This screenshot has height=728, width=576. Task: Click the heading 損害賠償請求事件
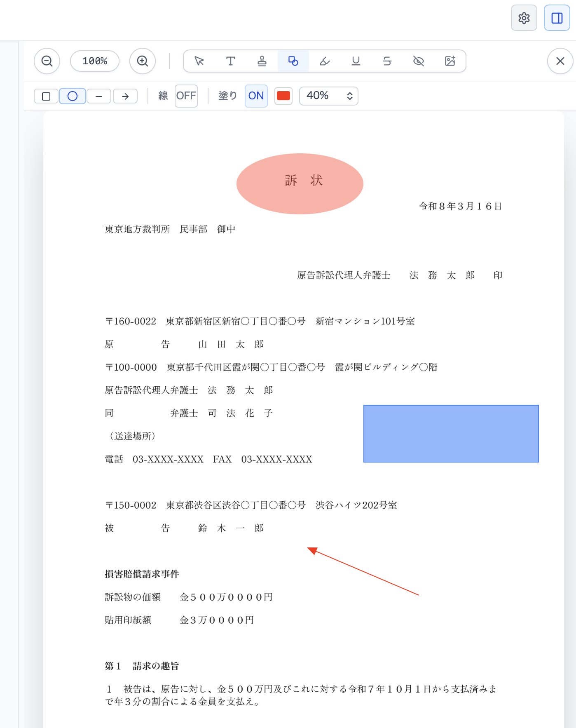tap(142, 574)
